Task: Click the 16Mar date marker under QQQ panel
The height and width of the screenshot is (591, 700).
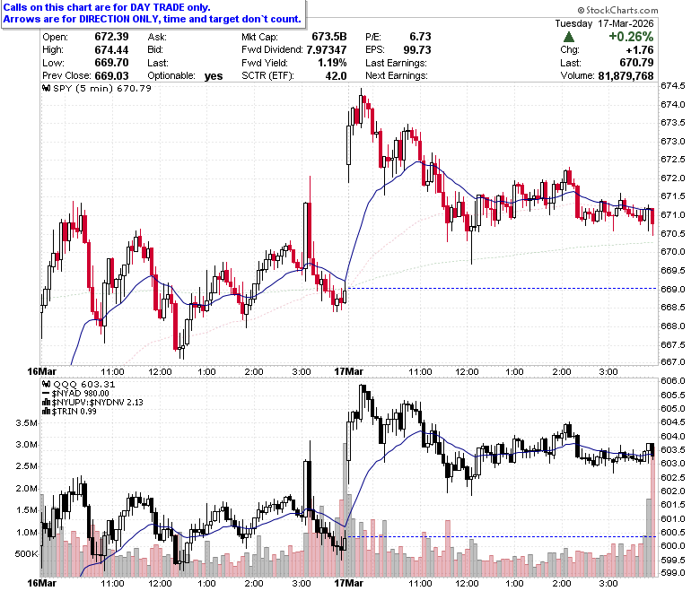Action: coord(41,583)
